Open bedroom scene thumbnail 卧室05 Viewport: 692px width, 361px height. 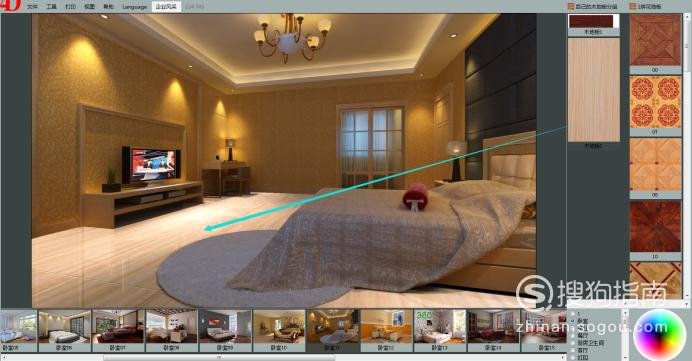(18, 330)
